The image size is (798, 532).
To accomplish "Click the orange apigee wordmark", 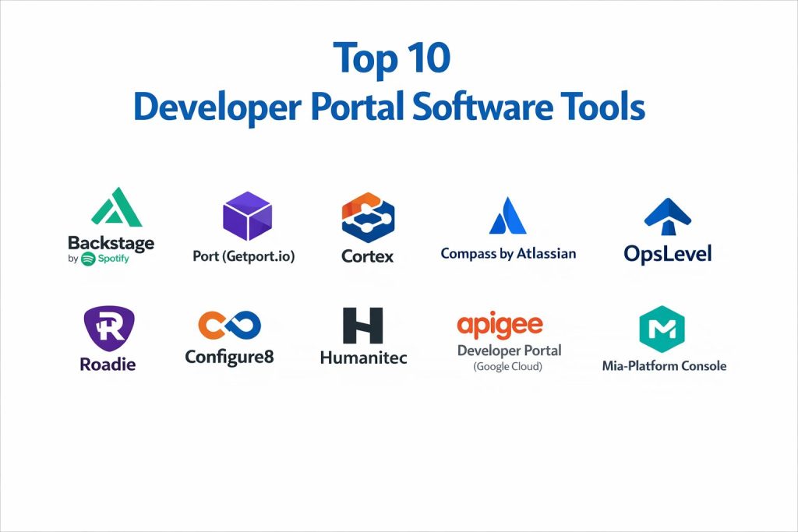I will coord(500,324).
